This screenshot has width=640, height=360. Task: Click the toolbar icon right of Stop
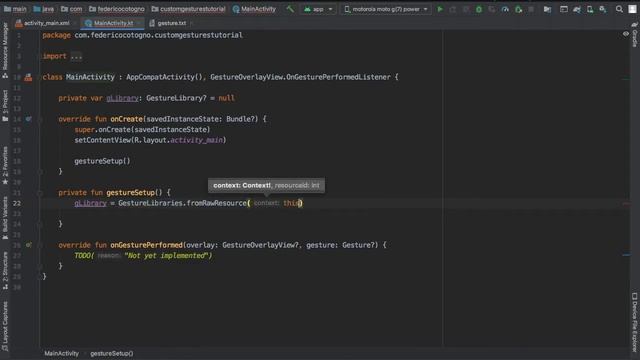coord(547,9)
